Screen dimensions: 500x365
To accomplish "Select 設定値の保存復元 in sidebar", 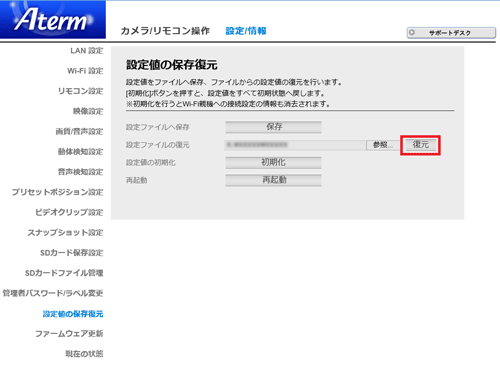I will 73,314.
